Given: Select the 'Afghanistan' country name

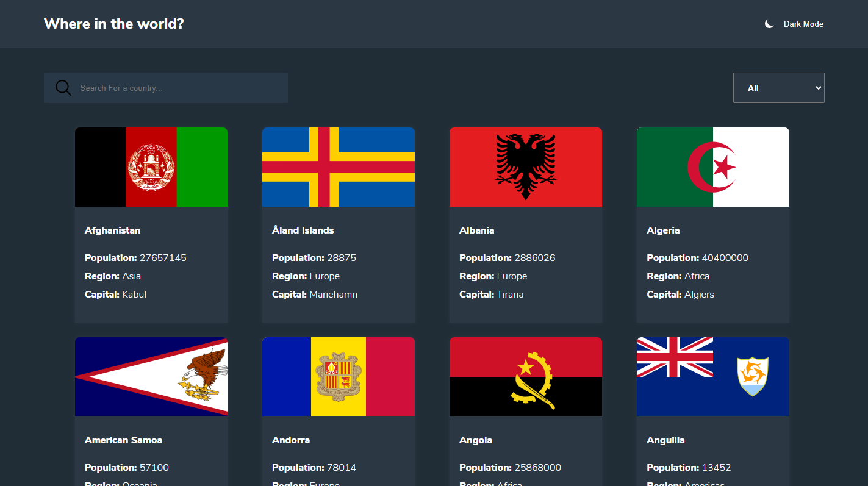Looking at the screenshot, I should point(113,230).
